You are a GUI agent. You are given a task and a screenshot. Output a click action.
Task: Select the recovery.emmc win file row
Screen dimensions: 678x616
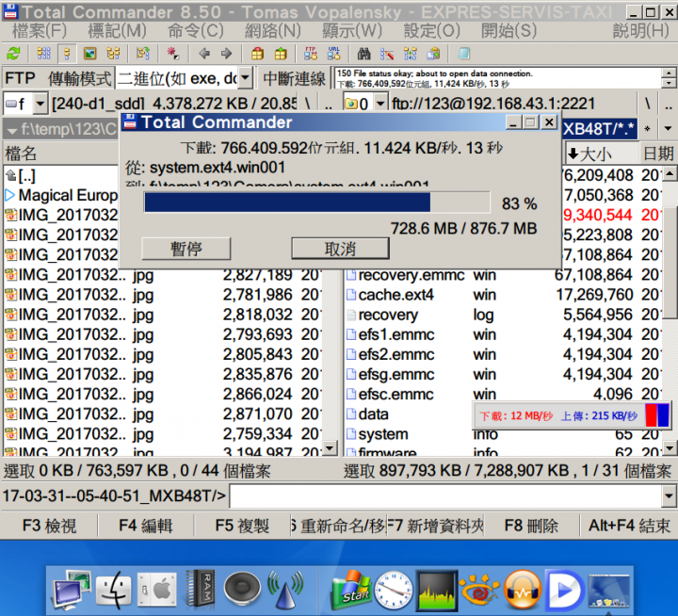coord(503,275)
